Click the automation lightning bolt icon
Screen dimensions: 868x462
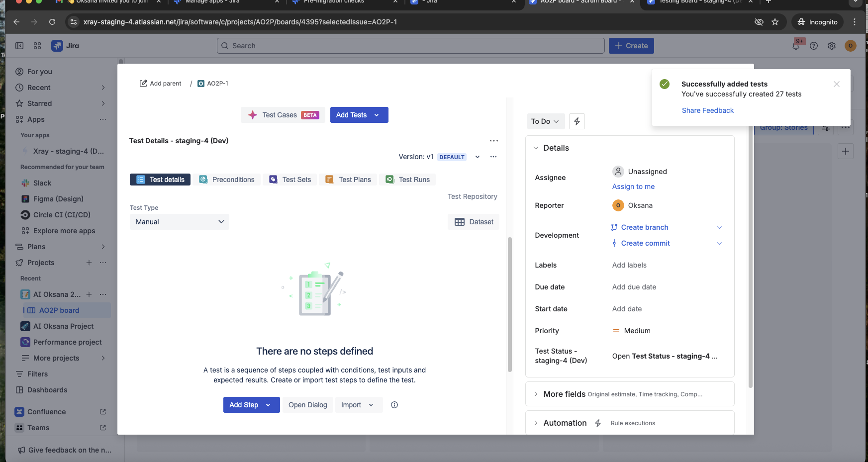tap(577, 121)
